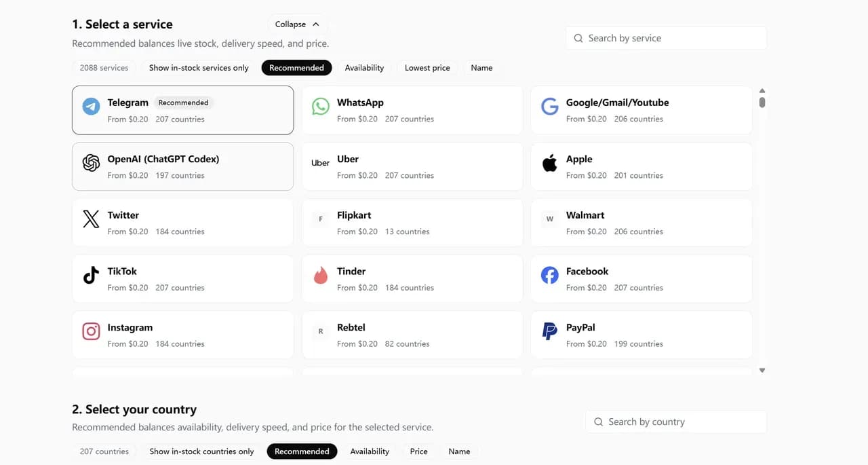This screenshot has height=465, width=868.
Task: Click the Google G logo icon
Action: (x=550, y=106)
